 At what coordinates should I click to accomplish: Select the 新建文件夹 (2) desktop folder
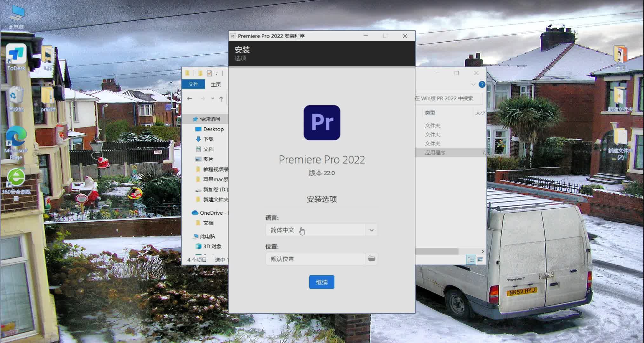click(x=620, y=143)
